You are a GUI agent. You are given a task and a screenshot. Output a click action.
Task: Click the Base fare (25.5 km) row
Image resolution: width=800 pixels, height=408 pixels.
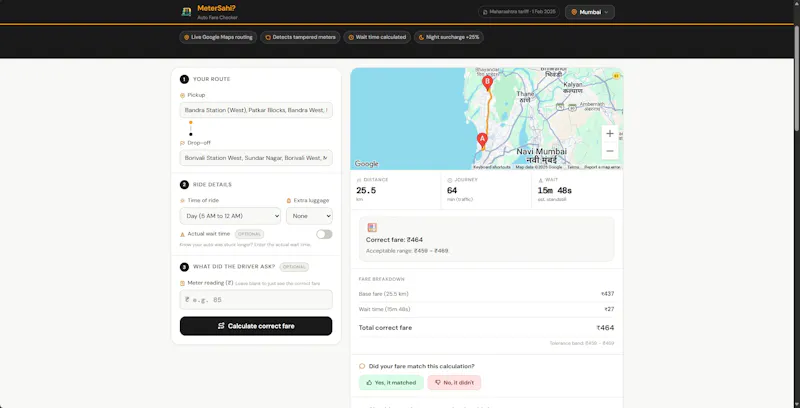(486, 294)
